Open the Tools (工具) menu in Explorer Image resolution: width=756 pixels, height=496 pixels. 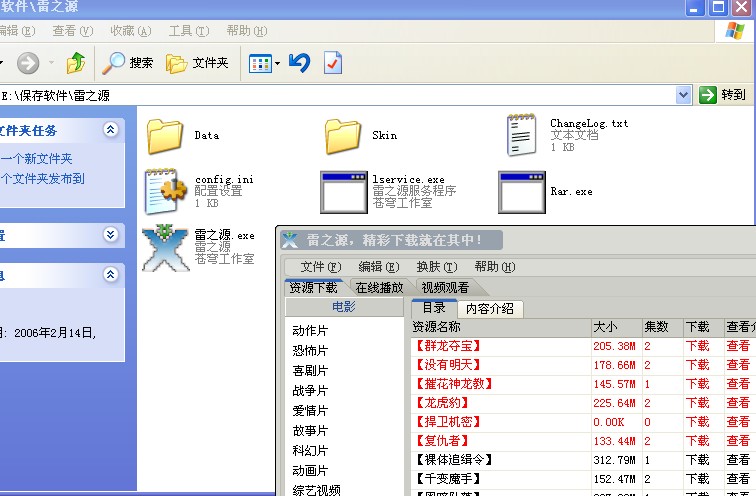click(x=189, y=31)
